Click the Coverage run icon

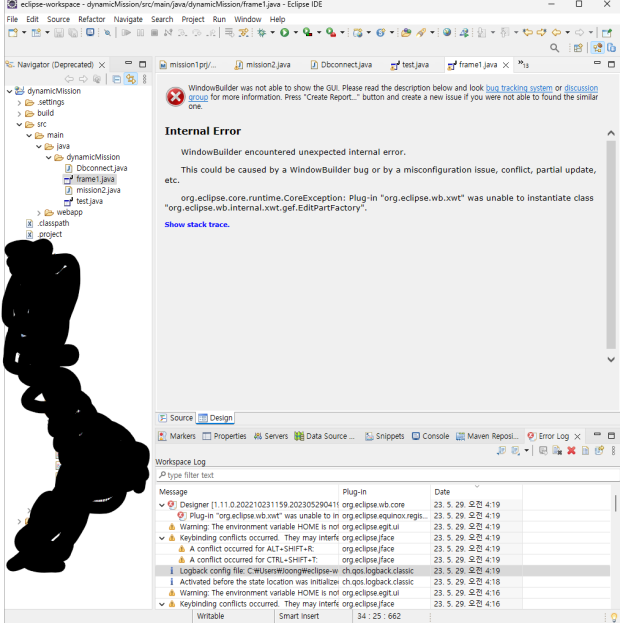coord(307,33)
